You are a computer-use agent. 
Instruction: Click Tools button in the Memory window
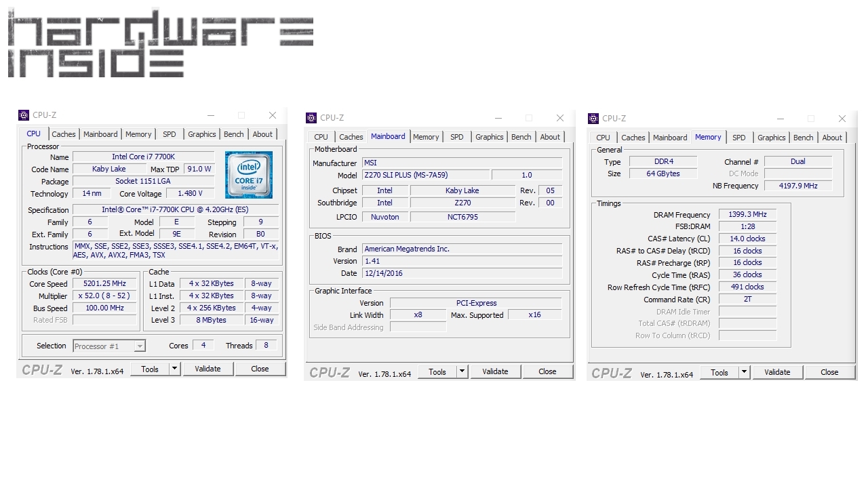click(719, 372)
